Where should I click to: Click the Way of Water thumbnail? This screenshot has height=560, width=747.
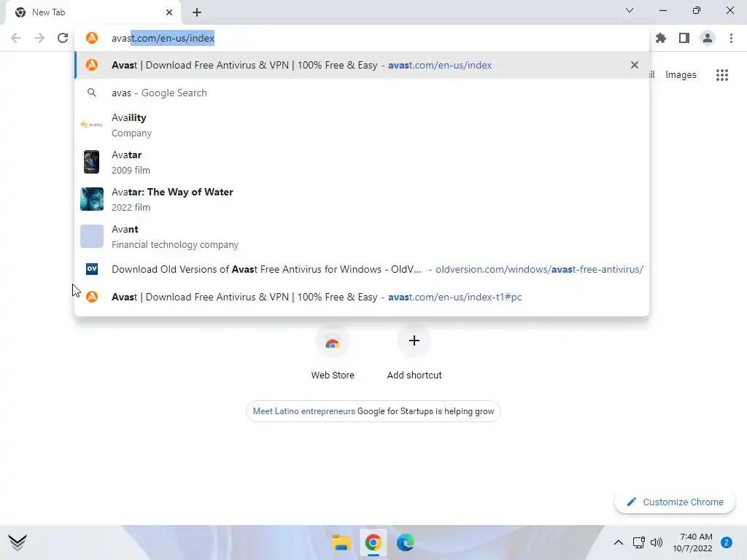pyautogui.click(x=91, y=199)
